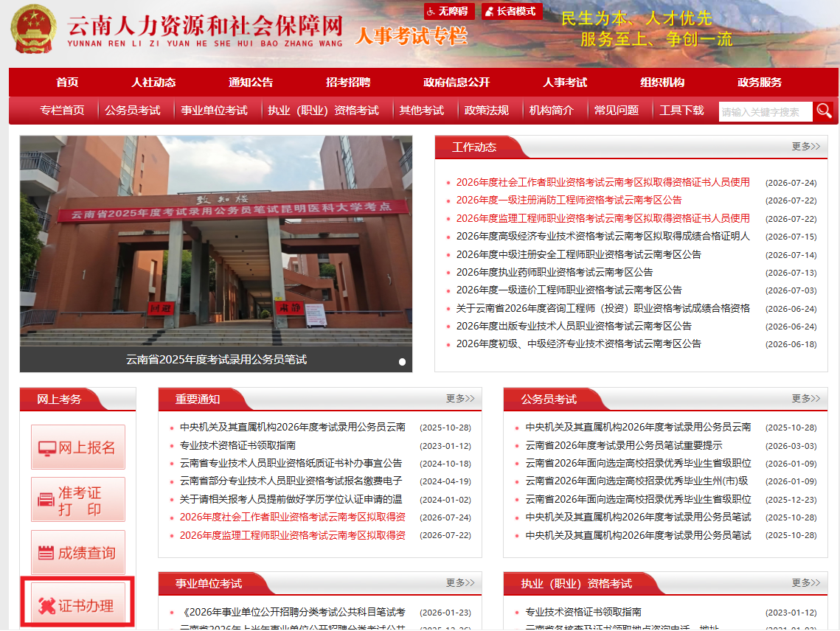Expand 更多 in 重要通知 section
The image size is (840, 631).
pyautogui.click(x=460, y=399)
